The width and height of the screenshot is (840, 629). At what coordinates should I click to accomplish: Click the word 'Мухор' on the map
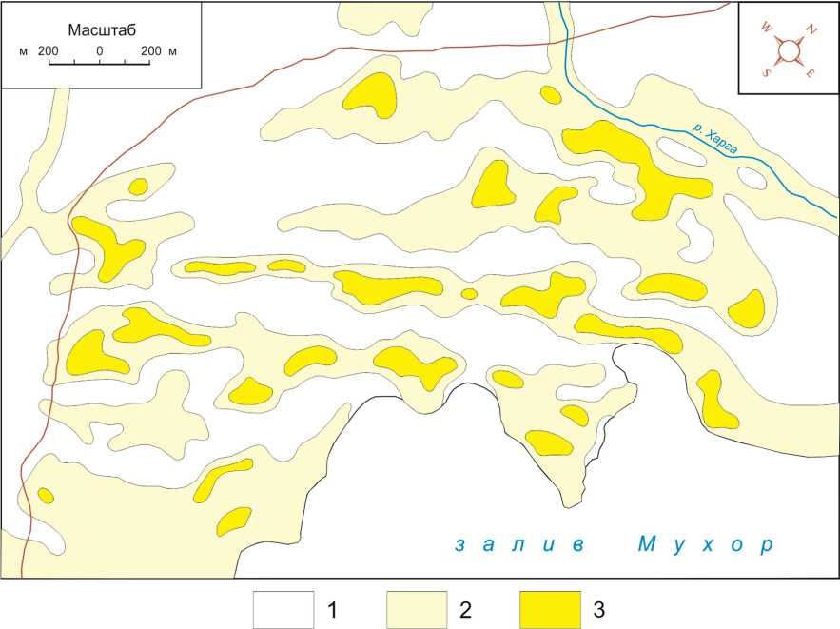[706, 544]
